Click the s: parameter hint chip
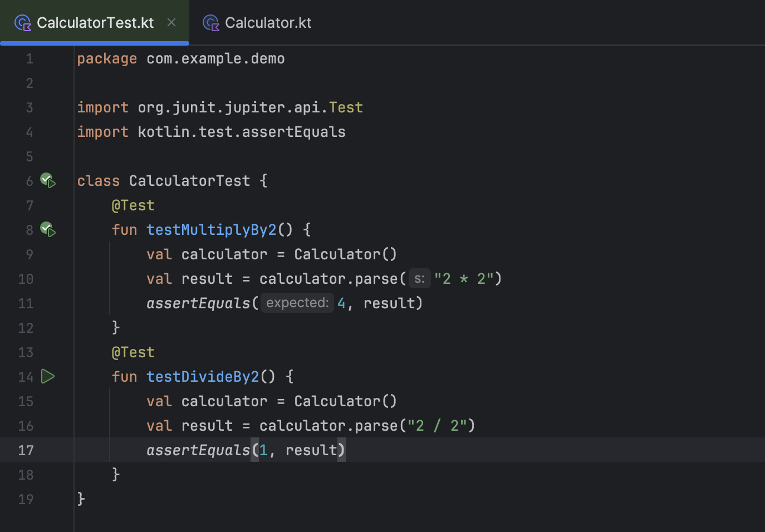765x532 pixels. tap(420, 278)
